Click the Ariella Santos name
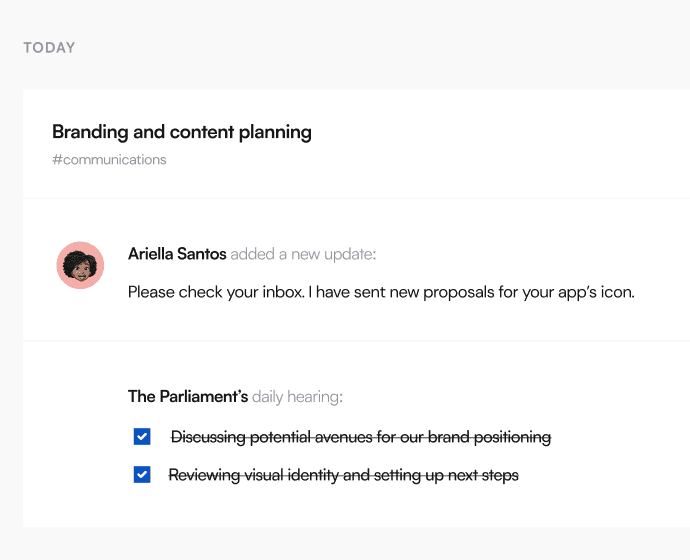The image size is (690, 560). (177, 254)
